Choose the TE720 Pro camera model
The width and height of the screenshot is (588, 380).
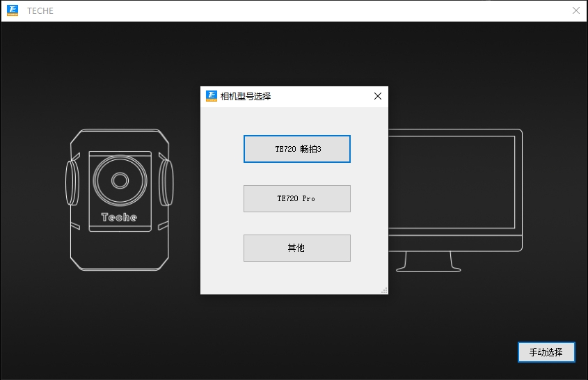[297, 198]
